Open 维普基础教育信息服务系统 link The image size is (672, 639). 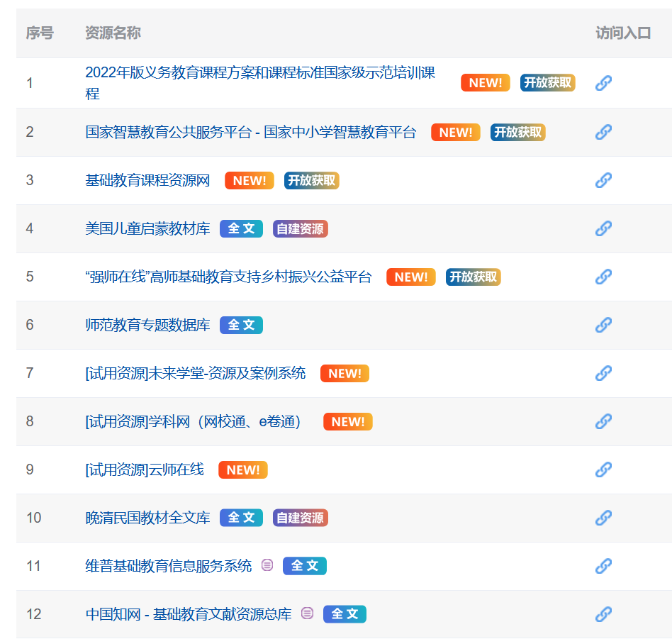(x=169, y=566)
